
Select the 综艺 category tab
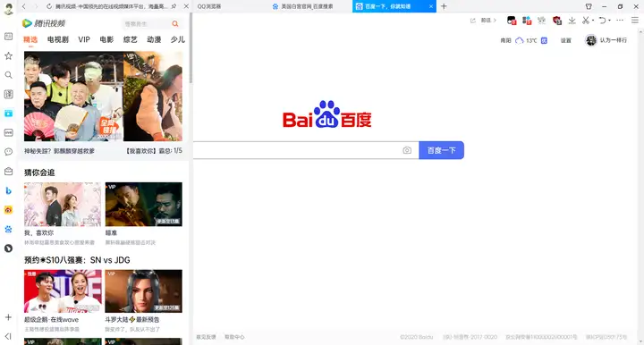pyautogui.click(x=131, y=40)
